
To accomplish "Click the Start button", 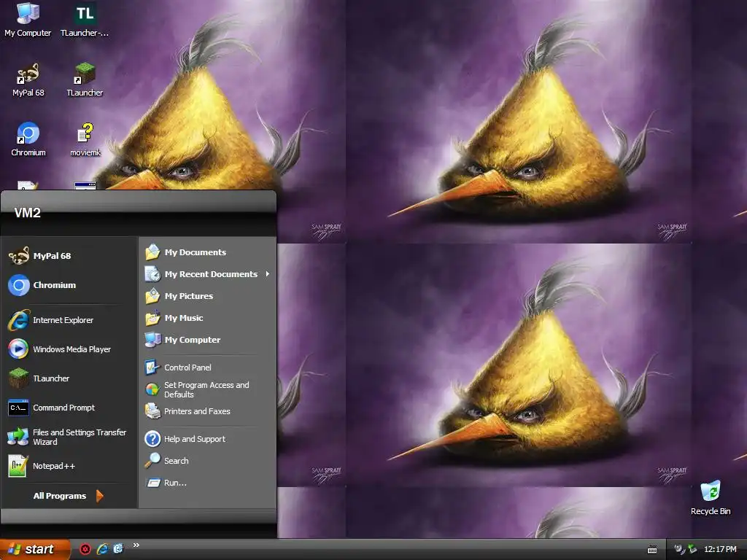I will tap(34, 550).
